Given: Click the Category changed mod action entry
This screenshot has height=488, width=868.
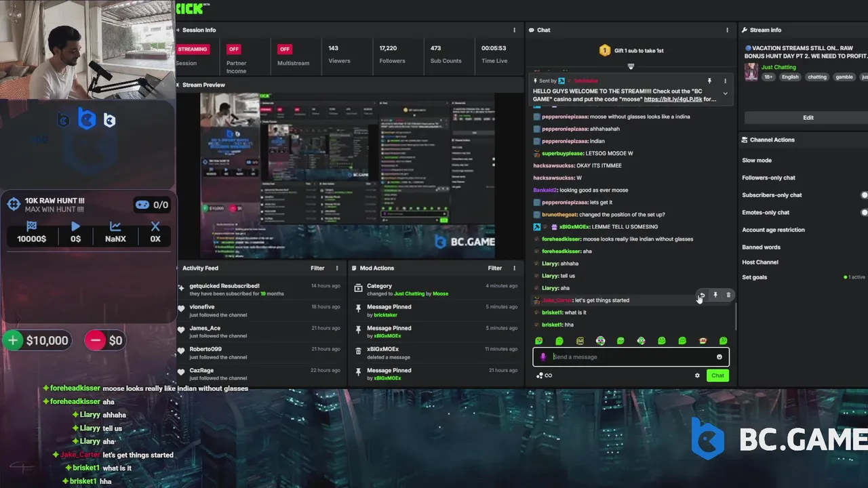Looking at the screenshot, I should [437, 289].
